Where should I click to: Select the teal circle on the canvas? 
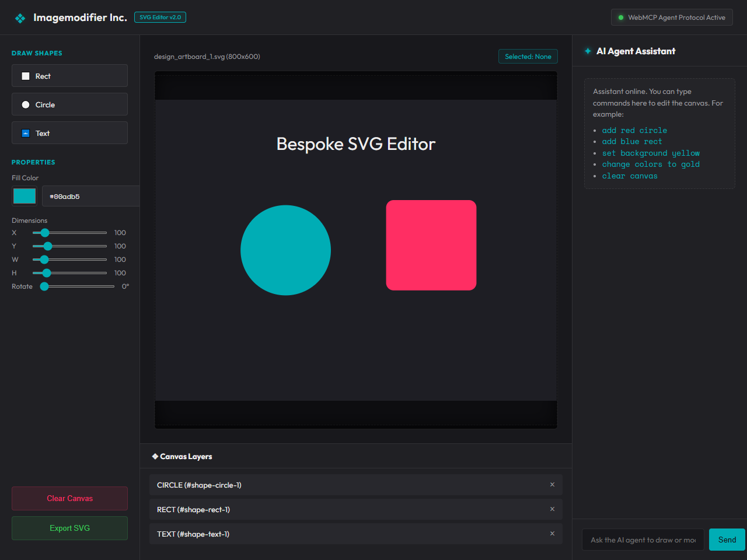coord(286,250)
